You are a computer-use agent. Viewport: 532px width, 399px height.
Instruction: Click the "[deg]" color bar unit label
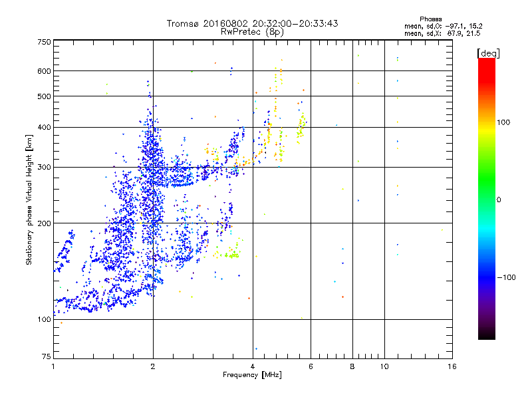[488, 53]
